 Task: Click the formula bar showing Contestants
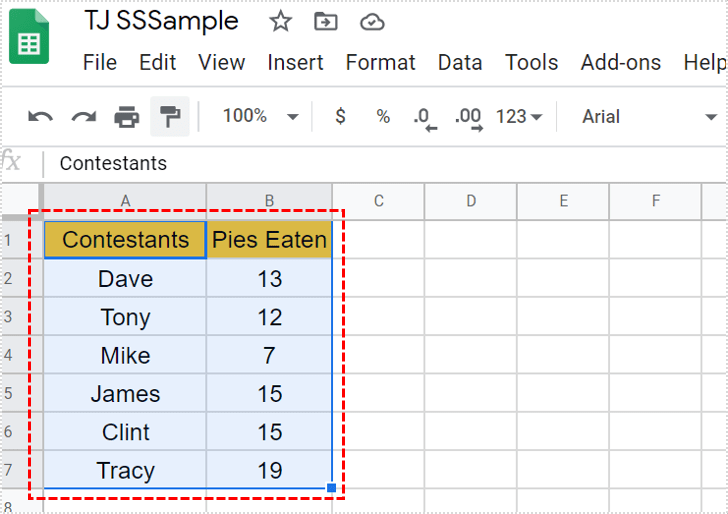coord(300,163)
